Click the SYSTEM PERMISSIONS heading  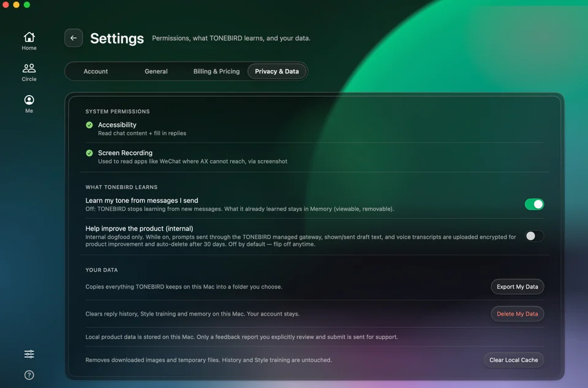click(118, 112)
